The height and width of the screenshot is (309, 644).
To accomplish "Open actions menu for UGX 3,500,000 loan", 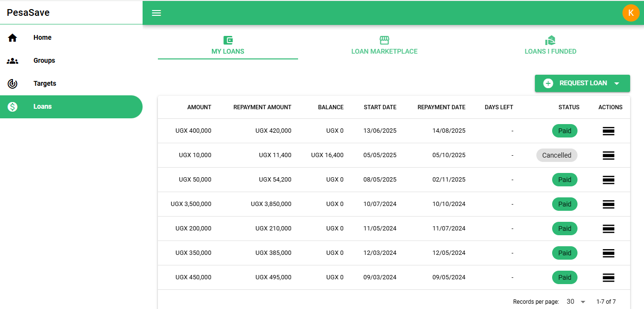I will (608, 205).
